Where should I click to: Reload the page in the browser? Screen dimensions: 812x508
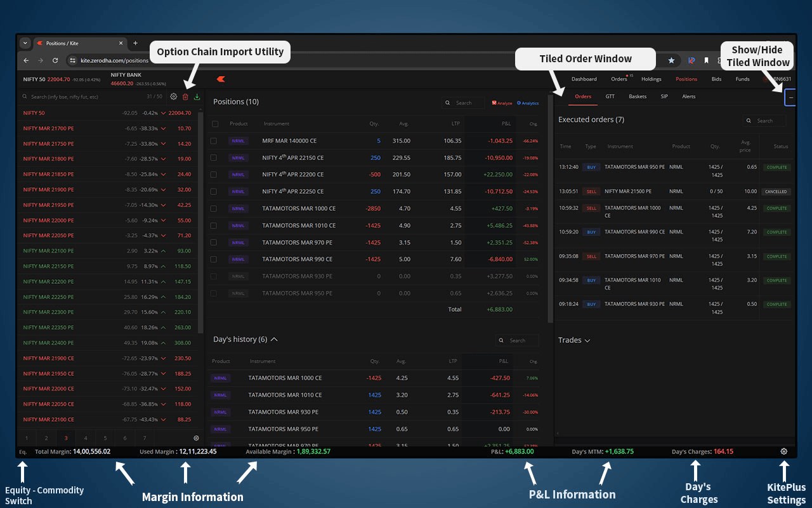(55, 60)
